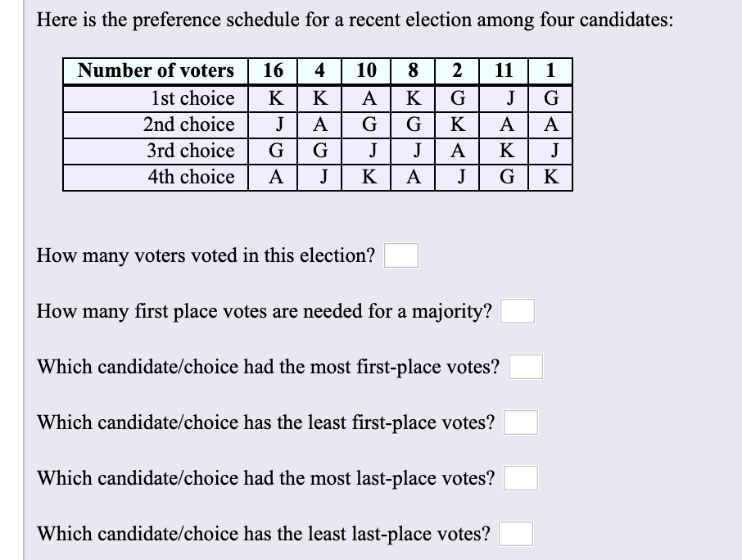Image resolution: width=742 pixels, height=560 pixels.
Task: Click the election description text at top
Action: [355, 20]
